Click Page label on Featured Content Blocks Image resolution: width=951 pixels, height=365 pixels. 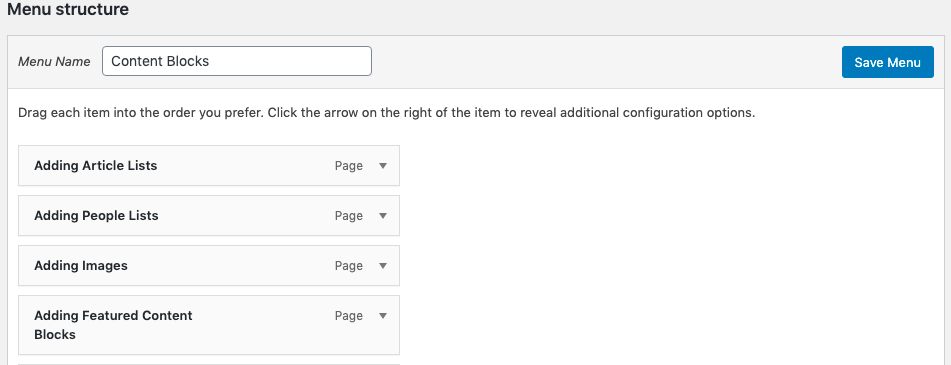(x=349, y=315)
